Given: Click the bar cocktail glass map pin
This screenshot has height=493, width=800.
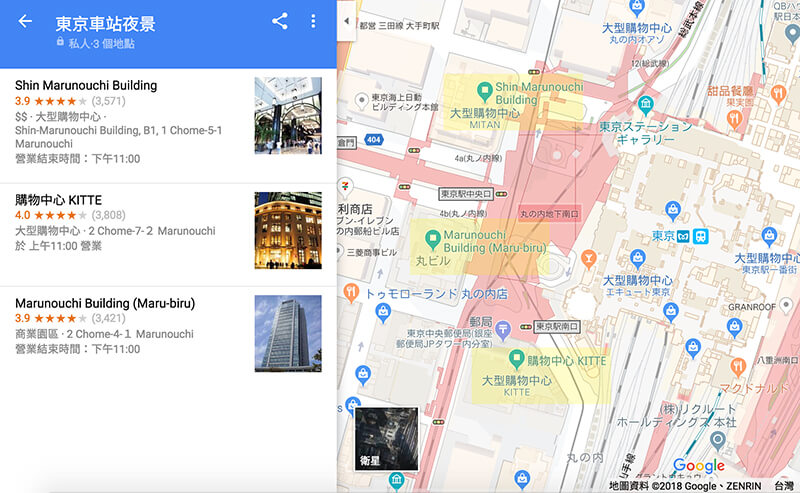Looking at the screenshot, I should (x=588, y=259).
